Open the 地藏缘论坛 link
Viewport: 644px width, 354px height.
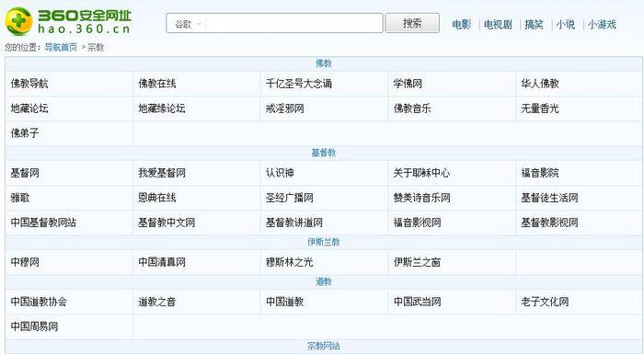click(161, 108)
